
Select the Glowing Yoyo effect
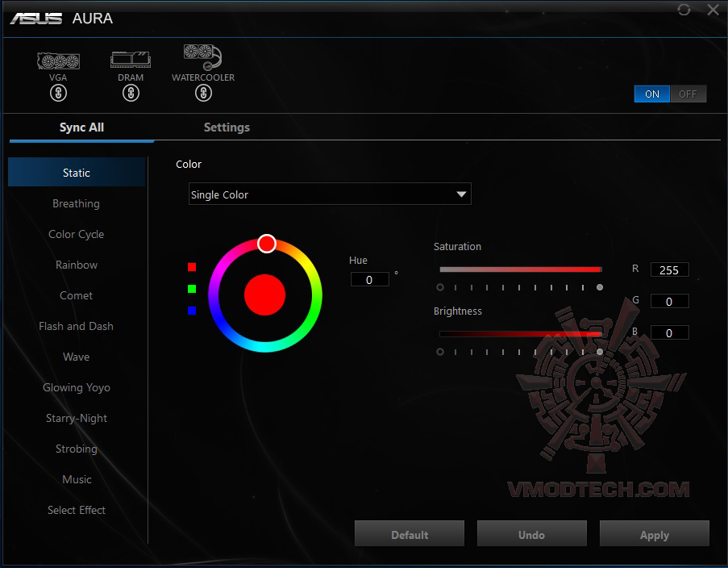pos(77,387)
